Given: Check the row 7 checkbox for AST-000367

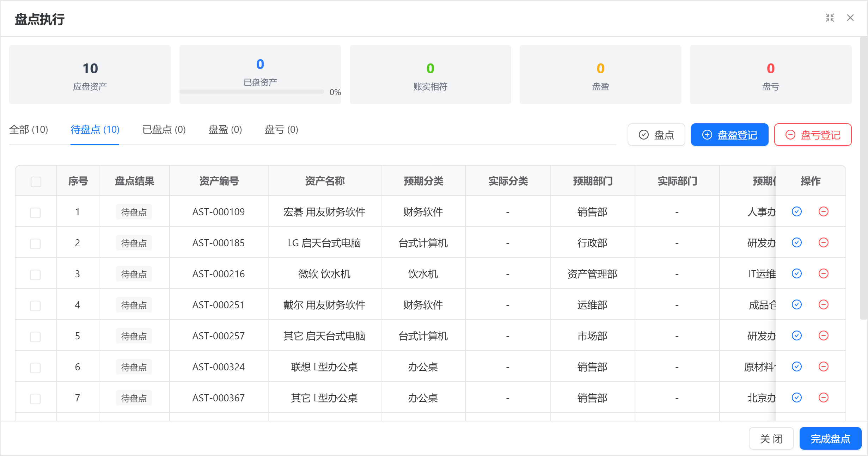Looking at the screenshot, I should point(35,399).
